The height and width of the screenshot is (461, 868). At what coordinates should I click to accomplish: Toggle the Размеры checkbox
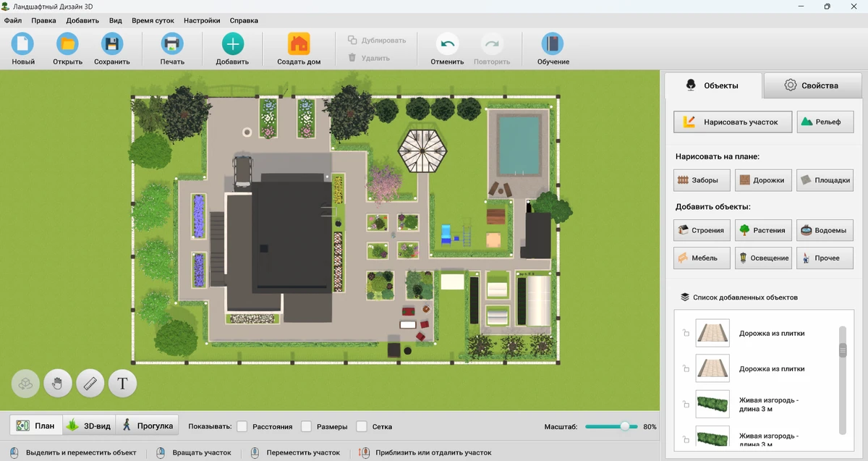coord(307,426)
